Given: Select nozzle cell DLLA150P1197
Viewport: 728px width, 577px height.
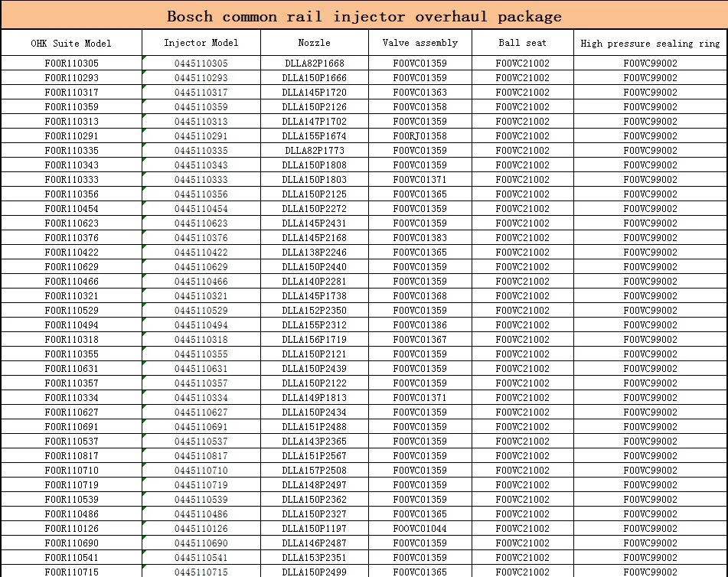Looking at the screenshot, I should tap(315, 529).
